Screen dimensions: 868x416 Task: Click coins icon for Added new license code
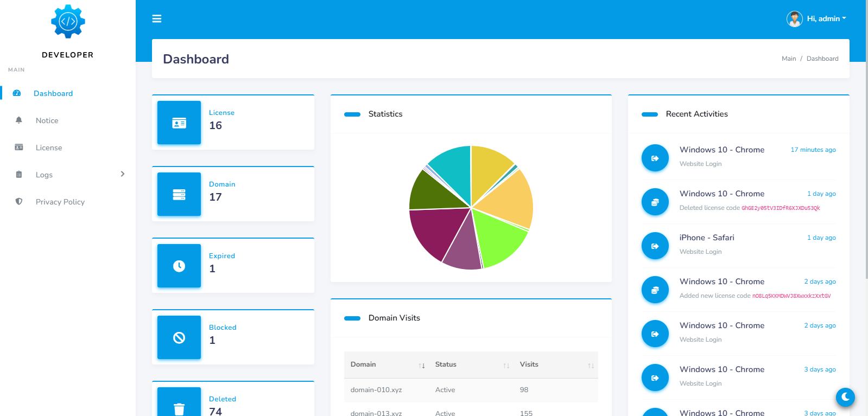(655, 290)
